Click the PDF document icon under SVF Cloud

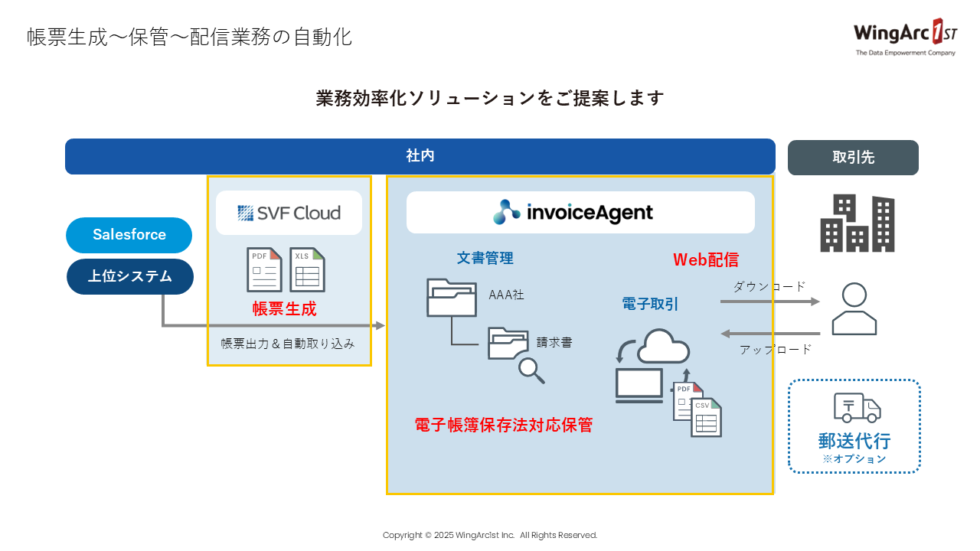pos(264,269)
